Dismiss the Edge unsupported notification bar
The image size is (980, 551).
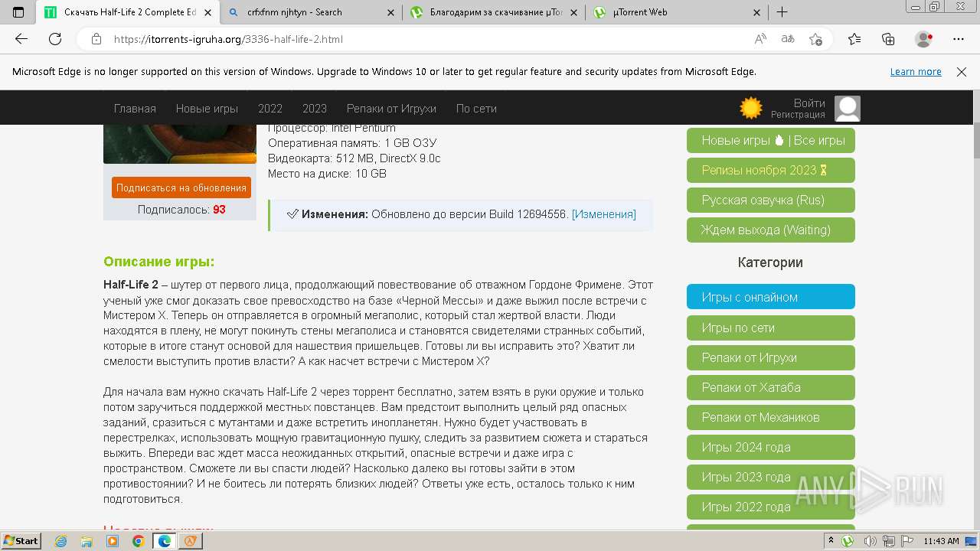point(962,72)
